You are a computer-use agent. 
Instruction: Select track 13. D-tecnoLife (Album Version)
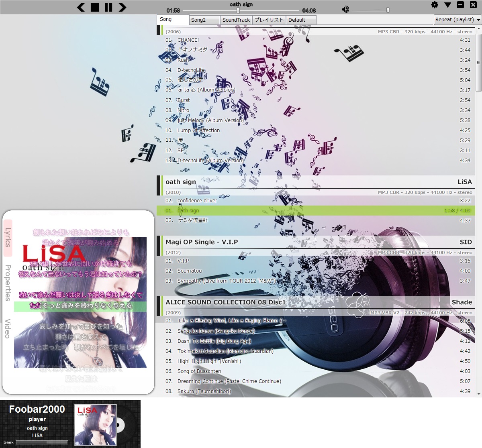tap(316, 160)
